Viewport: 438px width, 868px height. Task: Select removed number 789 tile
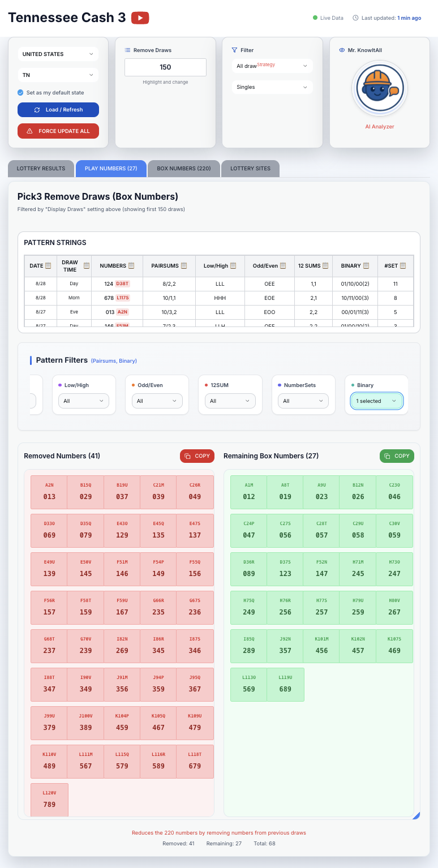click(x=49, y=800)
